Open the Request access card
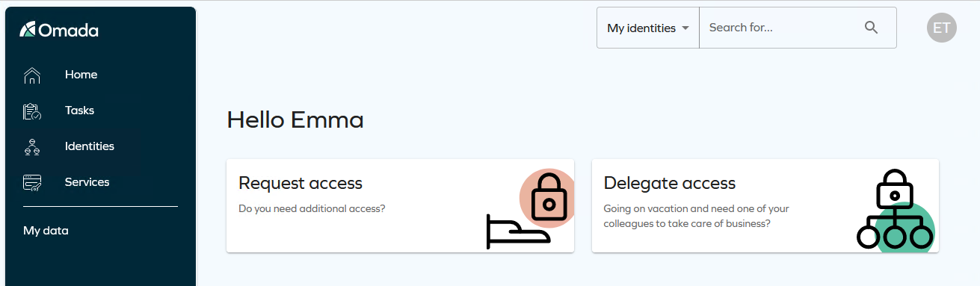This screenshot has height=286, width=980. [x=400, y=205]
